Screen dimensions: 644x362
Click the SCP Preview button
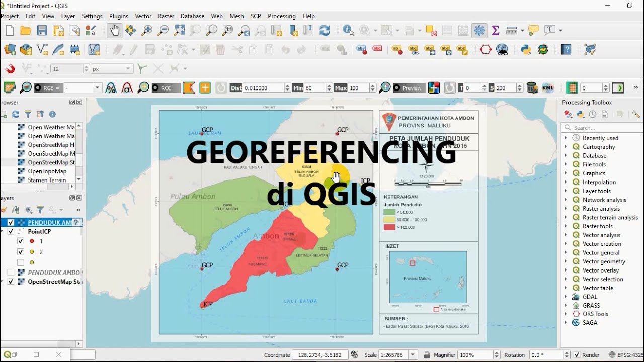tap(409, 88)
